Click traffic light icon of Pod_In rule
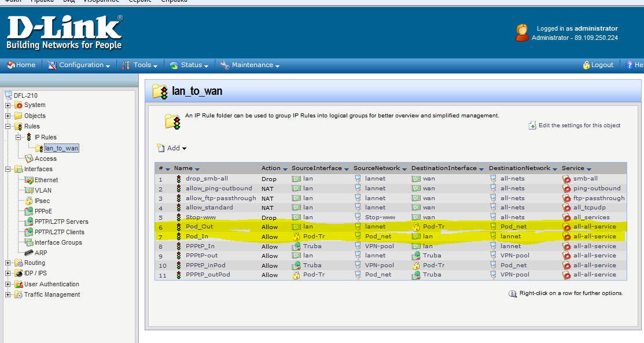 click(x=179, y=236)
